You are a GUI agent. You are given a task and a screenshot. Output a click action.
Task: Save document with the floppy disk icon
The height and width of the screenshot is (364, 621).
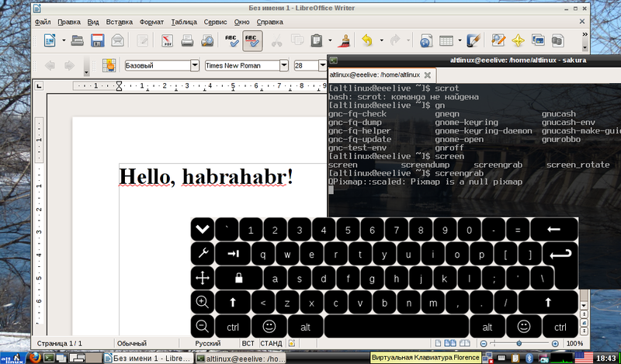98,40
